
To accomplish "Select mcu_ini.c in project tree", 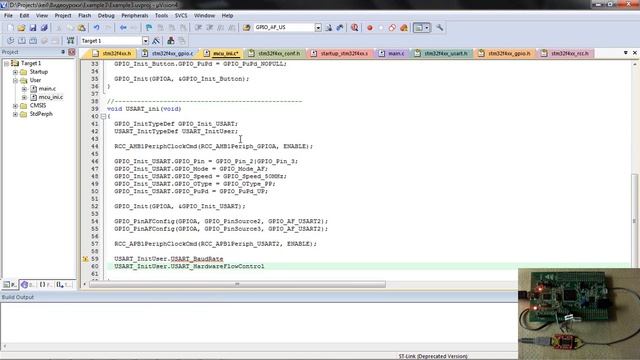I will click(51, 97).
